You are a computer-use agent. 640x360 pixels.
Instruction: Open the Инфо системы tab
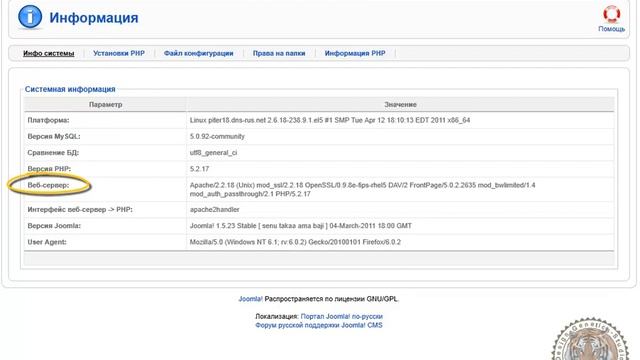[x=49, y=53]
